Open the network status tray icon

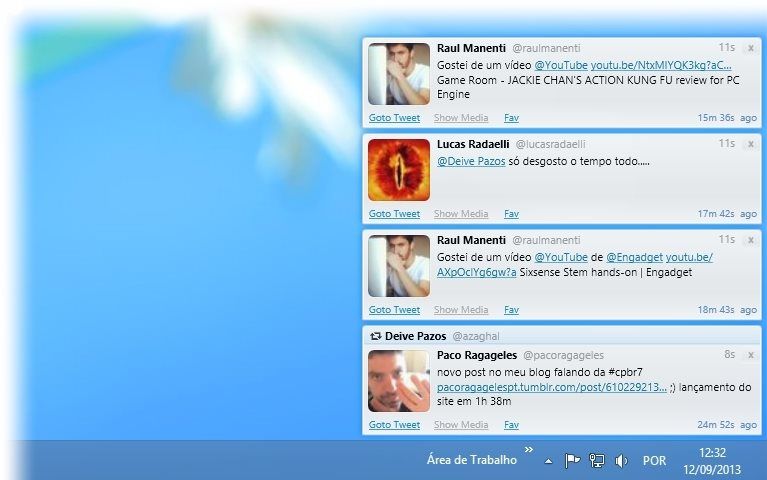coord(597,460)
